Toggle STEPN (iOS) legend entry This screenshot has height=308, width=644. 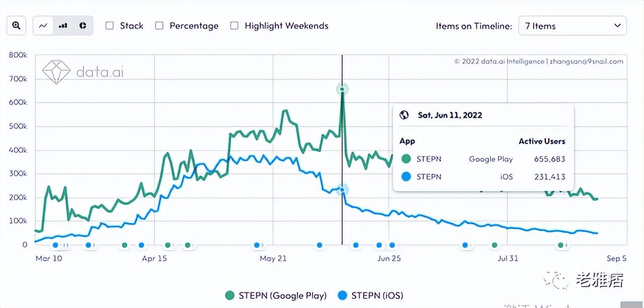(371, 295)
